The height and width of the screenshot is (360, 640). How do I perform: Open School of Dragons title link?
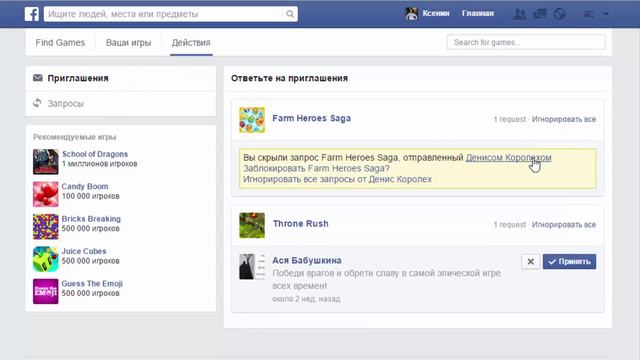click(95, 154)
